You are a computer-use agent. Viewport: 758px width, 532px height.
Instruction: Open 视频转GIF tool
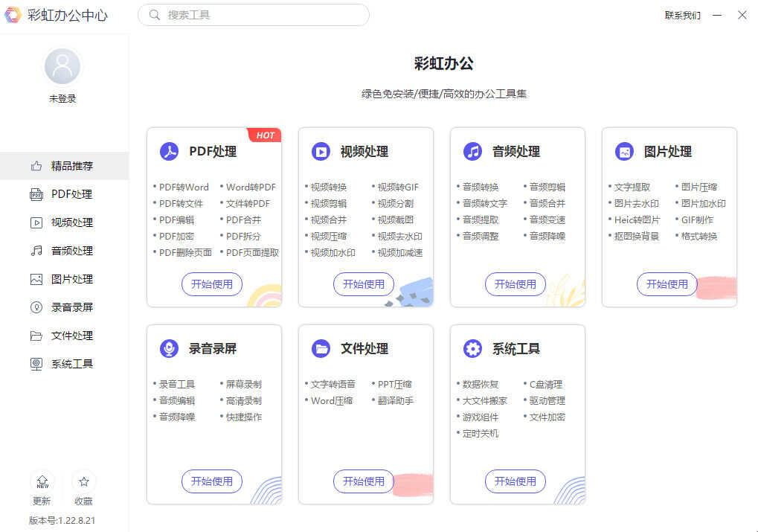398,188
